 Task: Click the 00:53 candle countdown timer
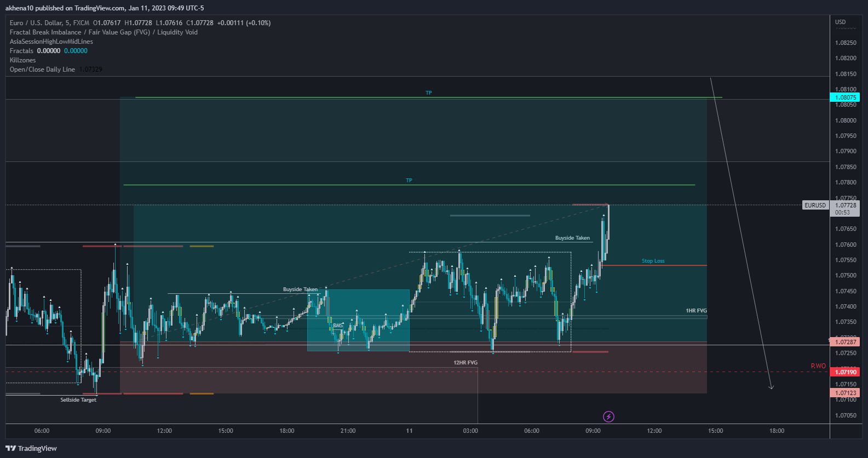(x=842, y=212)
